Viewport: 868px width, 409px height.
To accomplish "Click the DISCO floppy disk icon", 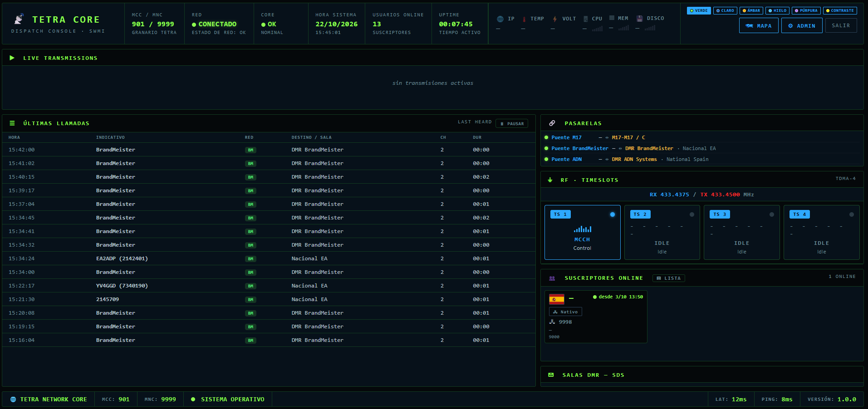I will [639, 19].
